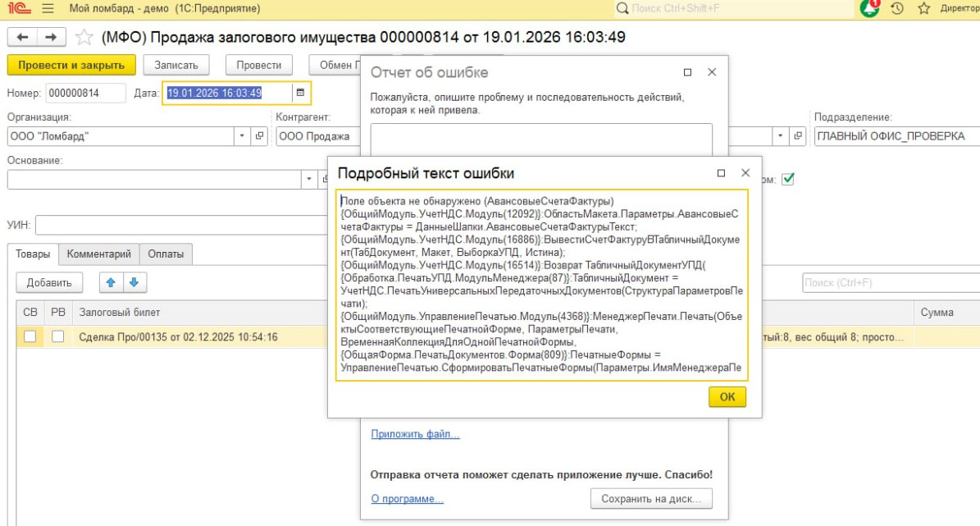
Task: Confirm error details with OK
Action: 727,396
